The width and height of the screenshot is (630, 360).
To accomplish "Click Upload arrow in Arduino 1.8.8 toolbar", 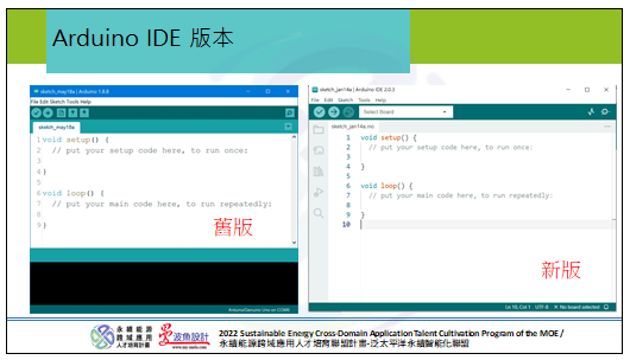I will click(48, 113).
